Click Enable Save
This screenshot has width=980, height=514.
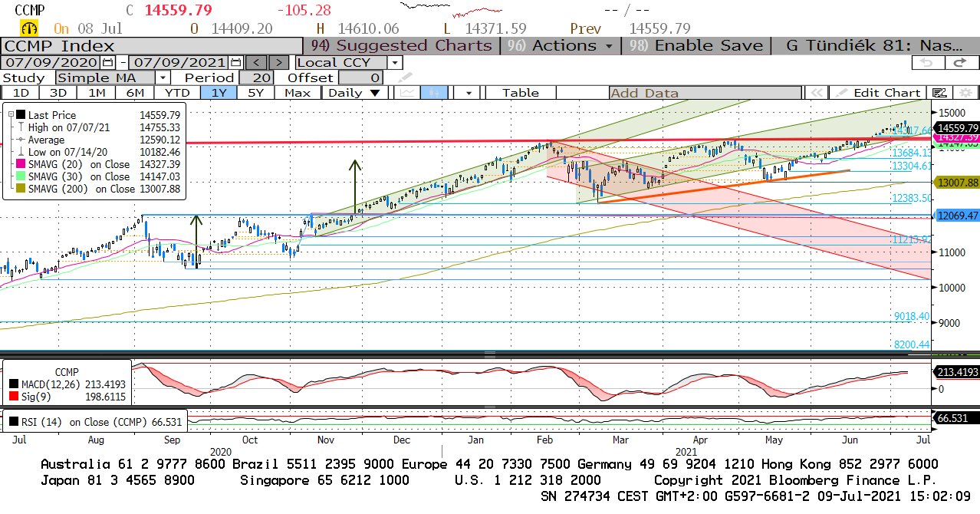point(697,45)
